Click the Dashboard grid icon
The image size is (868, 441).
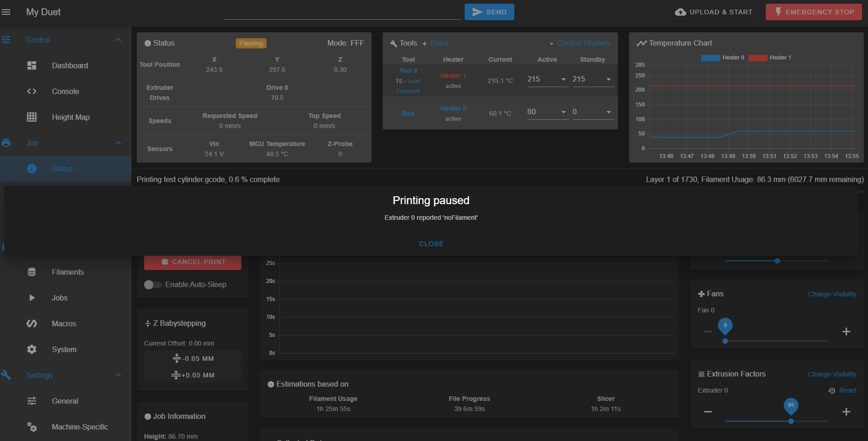point(32,65)
